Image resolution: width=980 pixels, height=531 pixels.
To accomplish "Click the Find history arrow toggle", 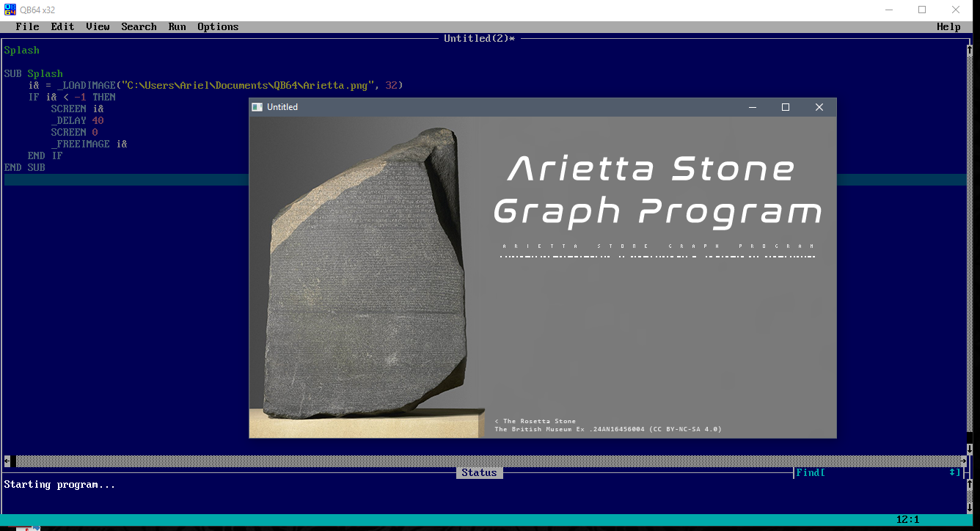I will (x=952, y=473).
